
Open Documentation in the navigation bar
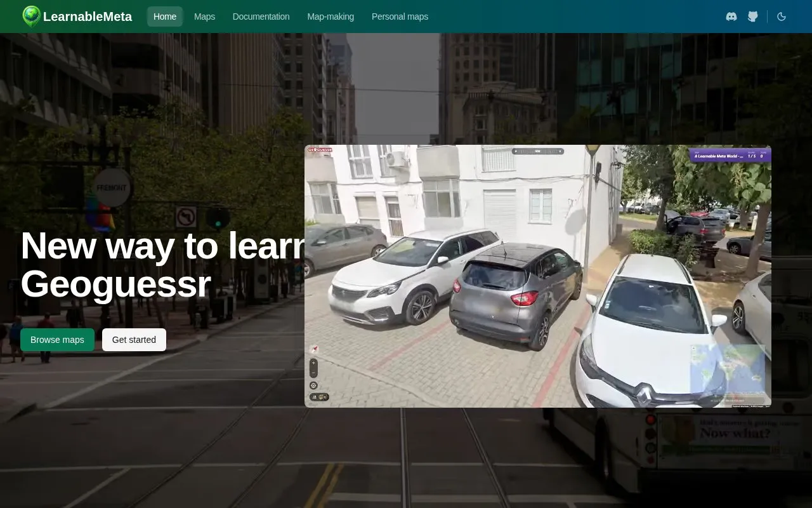(261, 17)
